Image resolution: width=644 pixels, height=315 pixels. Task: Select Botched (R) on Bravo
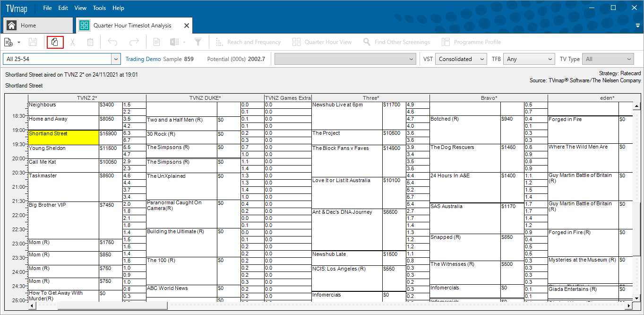[465, 130]
